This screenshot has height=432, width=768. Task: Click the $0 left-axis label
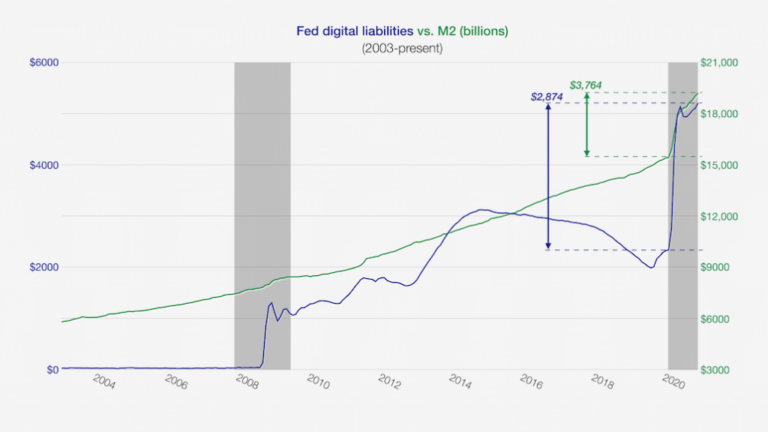[x=47, y=369]
